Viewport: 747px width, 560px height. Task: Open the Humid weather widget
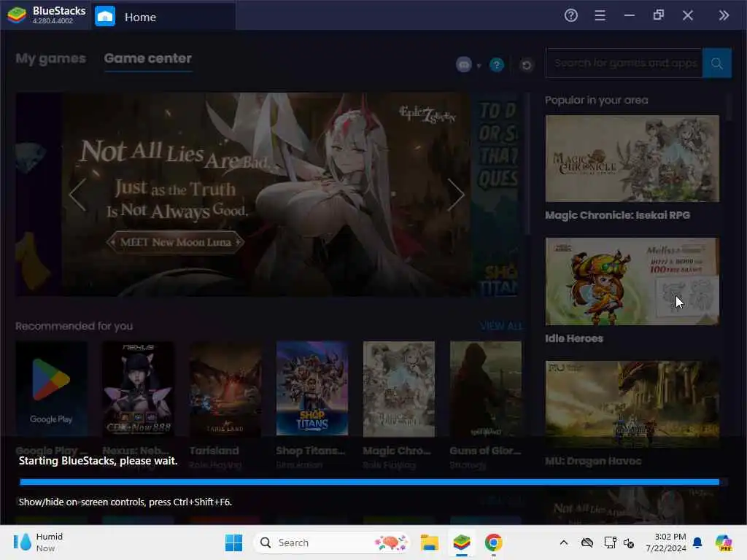(x=38, y=542)
